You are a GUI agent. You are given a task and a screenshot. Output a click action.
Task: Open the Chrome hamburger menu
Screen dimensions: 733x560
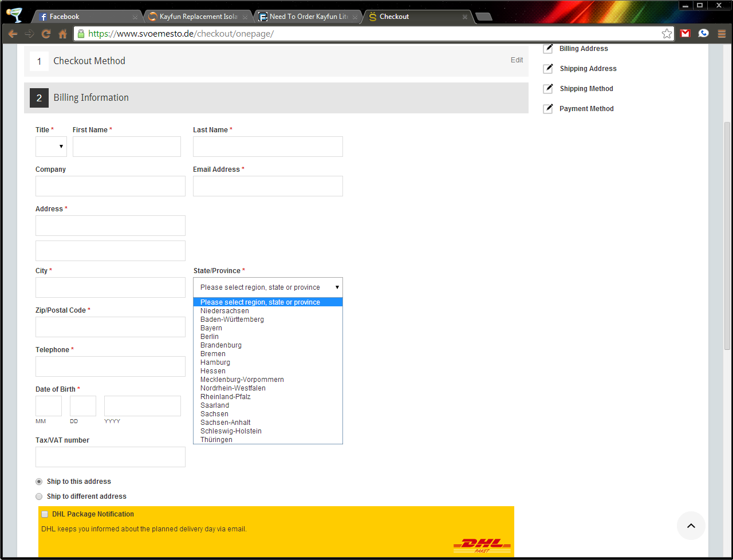[722, 34]
